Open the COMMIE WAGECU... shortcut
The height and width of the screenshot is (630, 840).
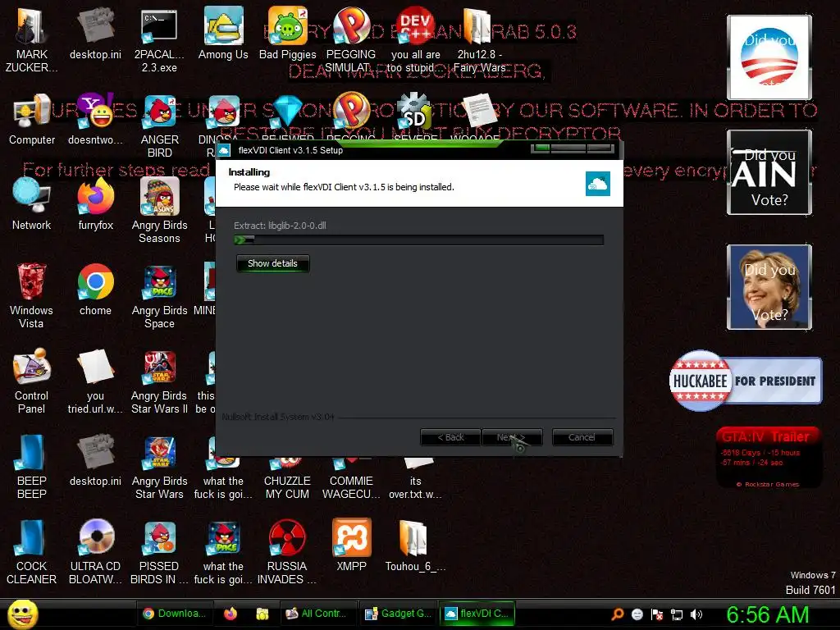tap(351, 479)
